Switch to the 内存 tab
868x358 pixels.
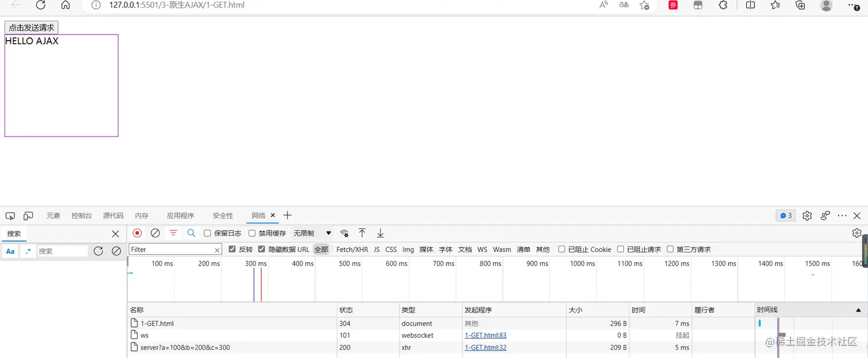click(142, 216)
